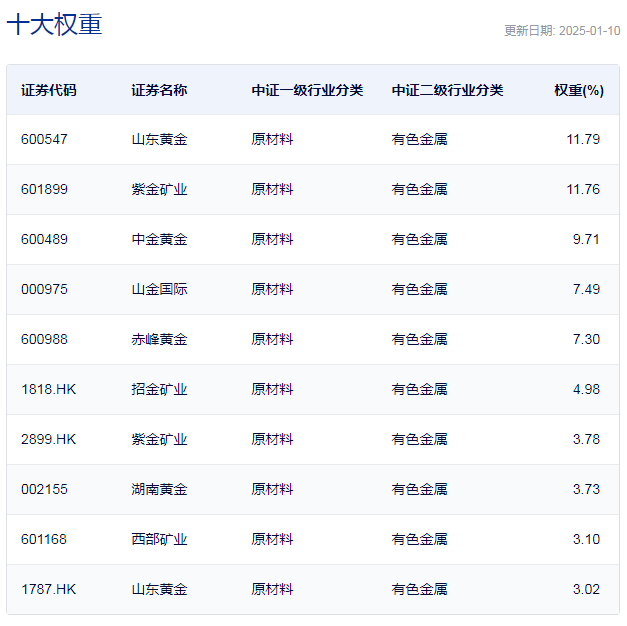Click 原材料 in the 1787.HK row
Image resolution: width=627 pixels, height=626 pixels.
272,589
